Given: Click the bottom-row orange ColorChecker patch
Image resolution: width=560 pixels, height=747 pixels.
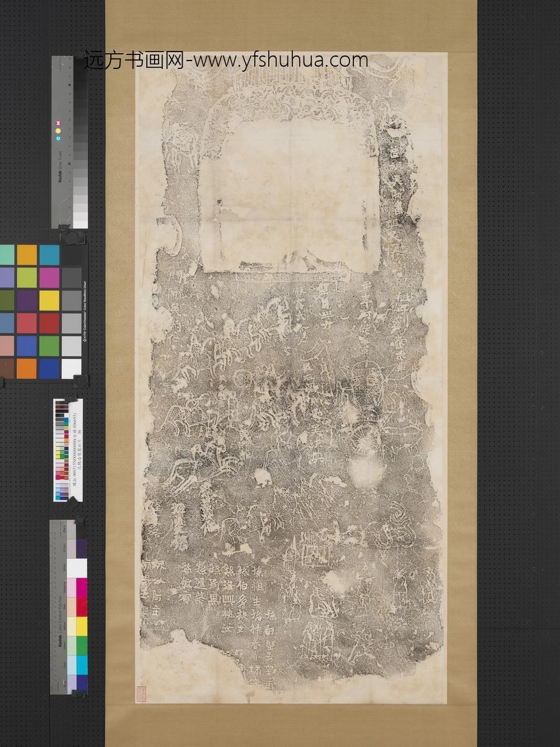Looking at the screenshot, I should point(27,368).
